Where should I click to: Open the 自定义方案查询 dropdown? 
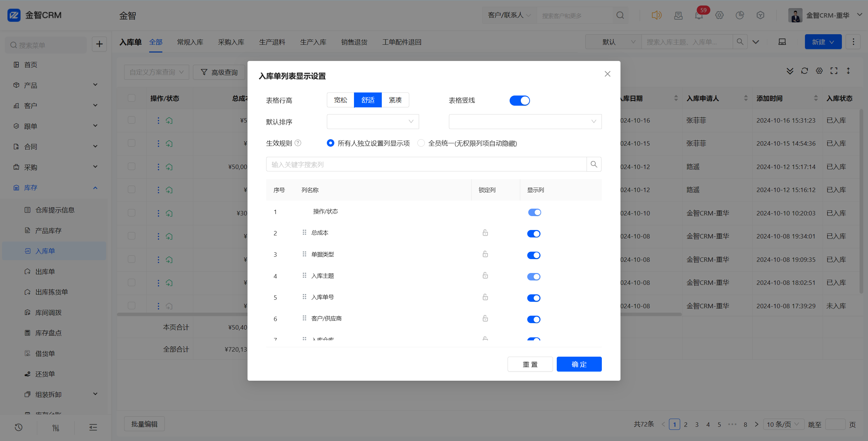(x=157, y=72)
